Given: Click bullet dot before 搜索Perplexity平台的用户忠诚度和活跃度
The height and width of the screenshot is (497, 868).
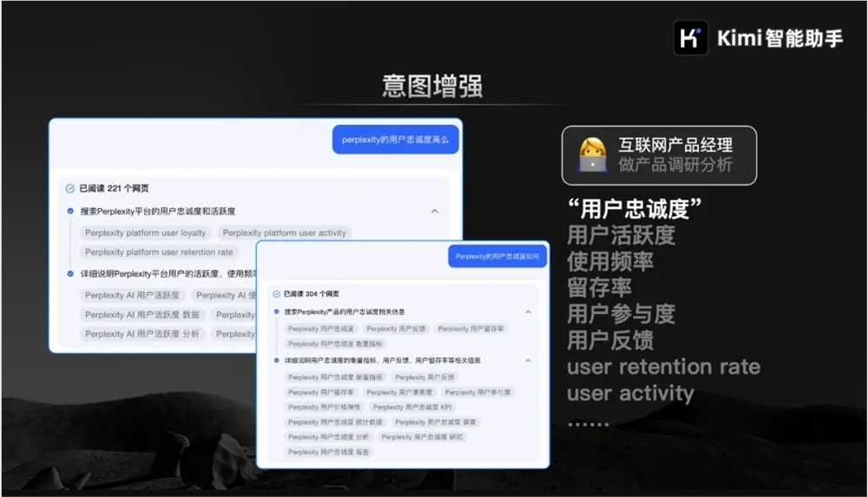Looking at the screenshot, I should coord(70,211).
